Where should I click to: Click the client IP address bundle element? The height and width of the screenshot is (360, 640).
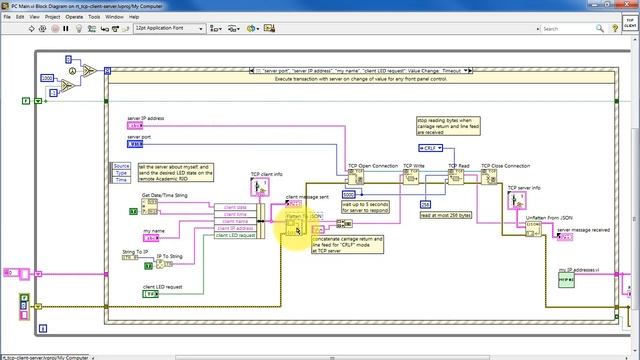(236, 228)
